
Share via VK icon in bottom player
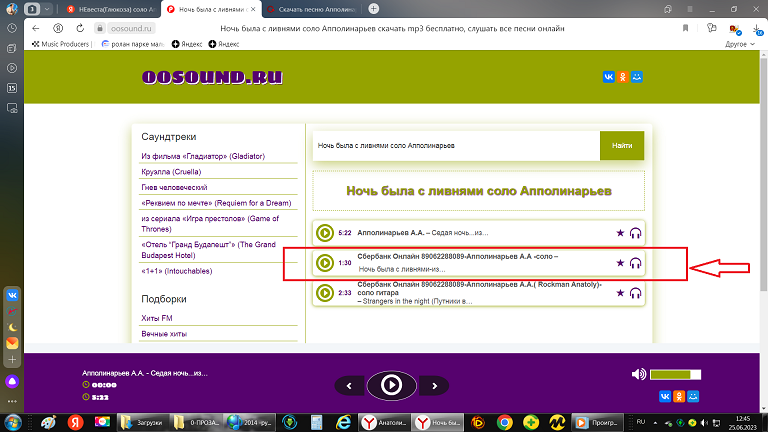pyautogui.click(x=665, y=396)
